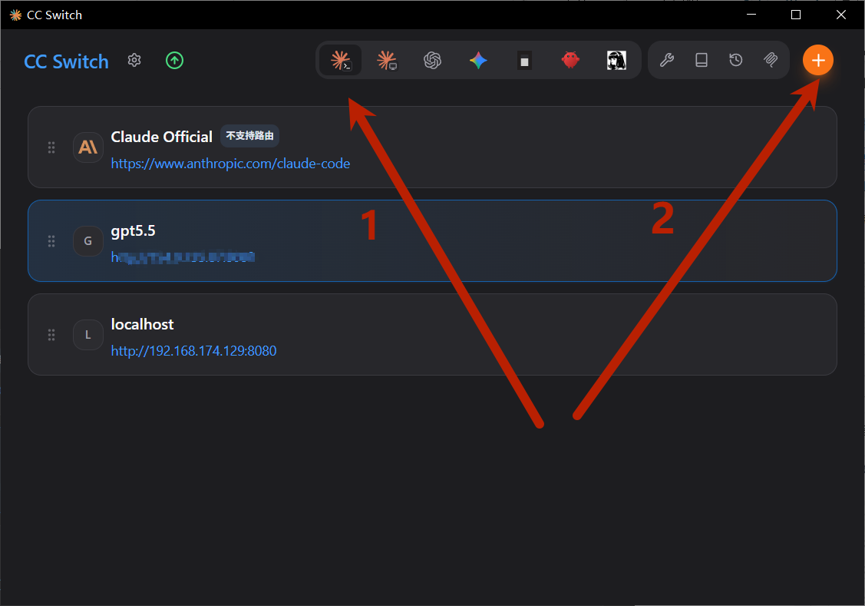Click the orange plus add provider button

818,60
